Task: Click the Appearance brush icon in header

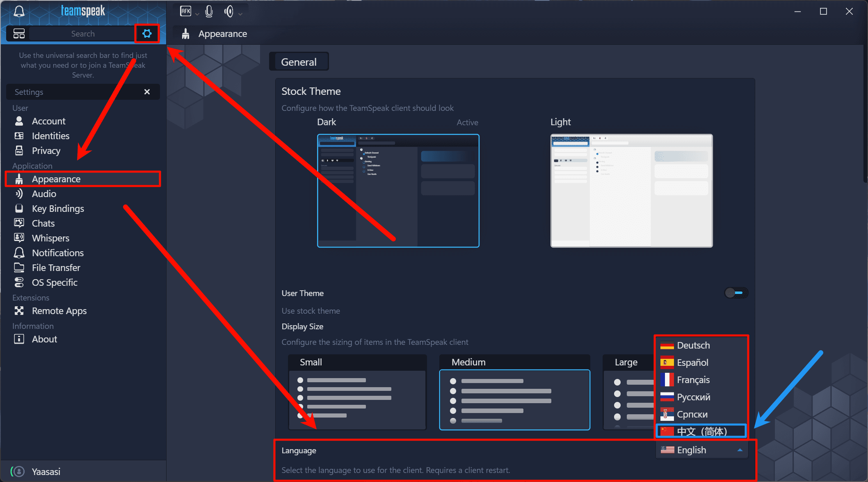Action: point(185,34)
